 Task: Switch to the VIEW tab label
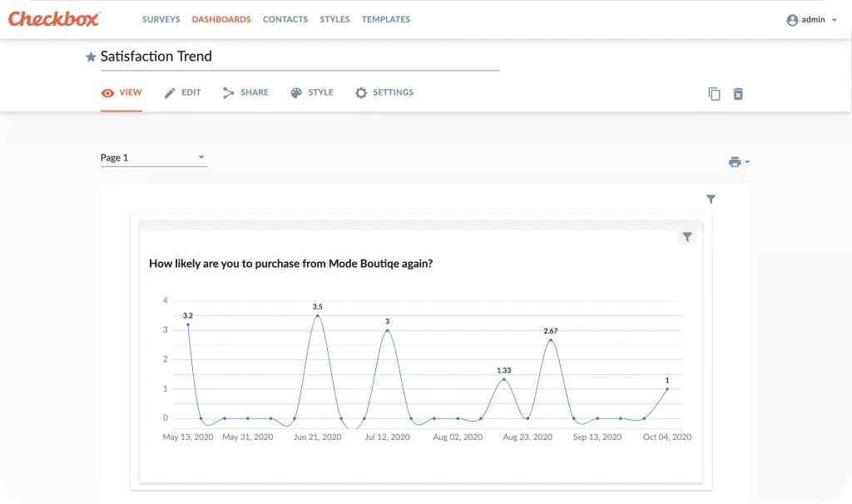[x=131, y=92]
